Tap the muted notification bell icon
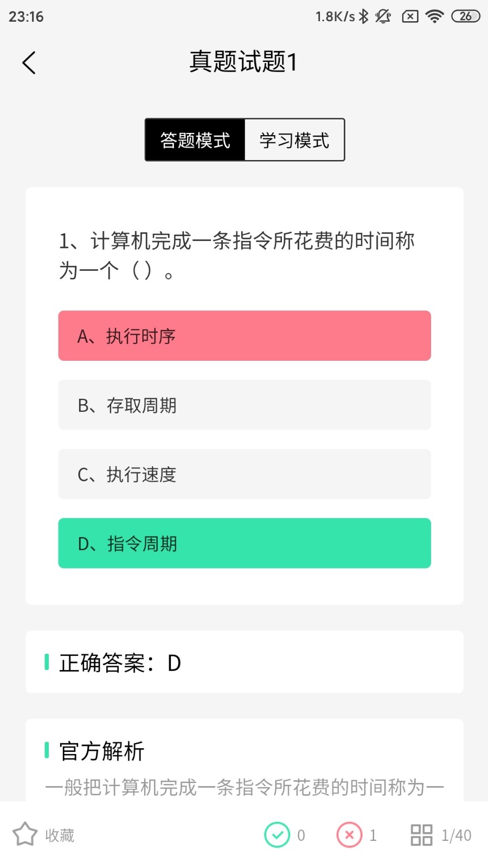Screen dimensions: 488x868 (383, 16)
